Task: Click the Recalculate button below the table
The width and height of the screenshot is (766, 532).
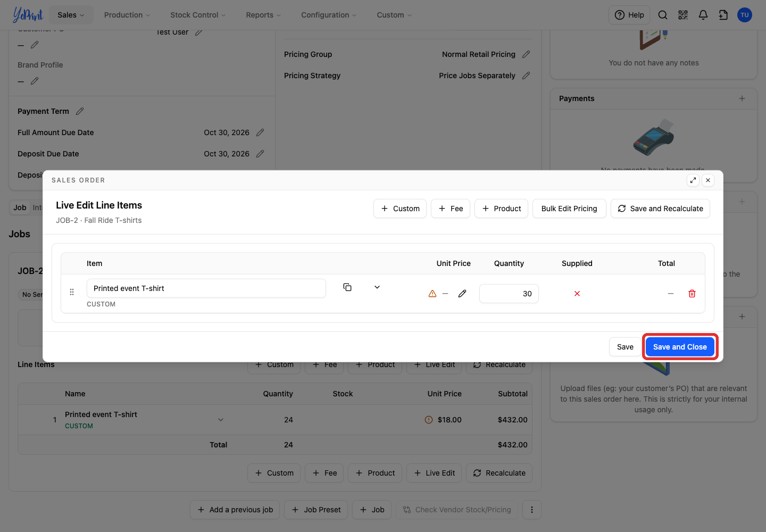Action: pos(499,473)
